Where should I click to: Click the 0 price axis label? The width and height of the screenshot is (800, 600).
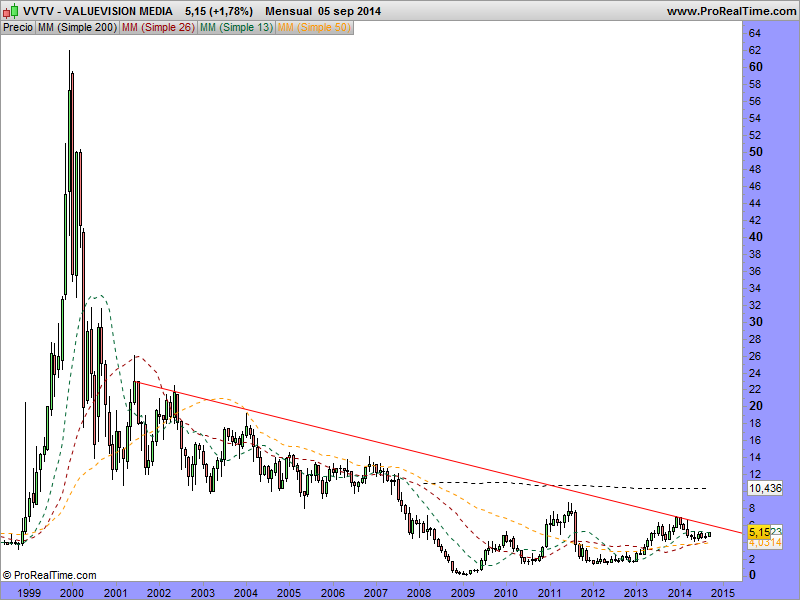752,575
